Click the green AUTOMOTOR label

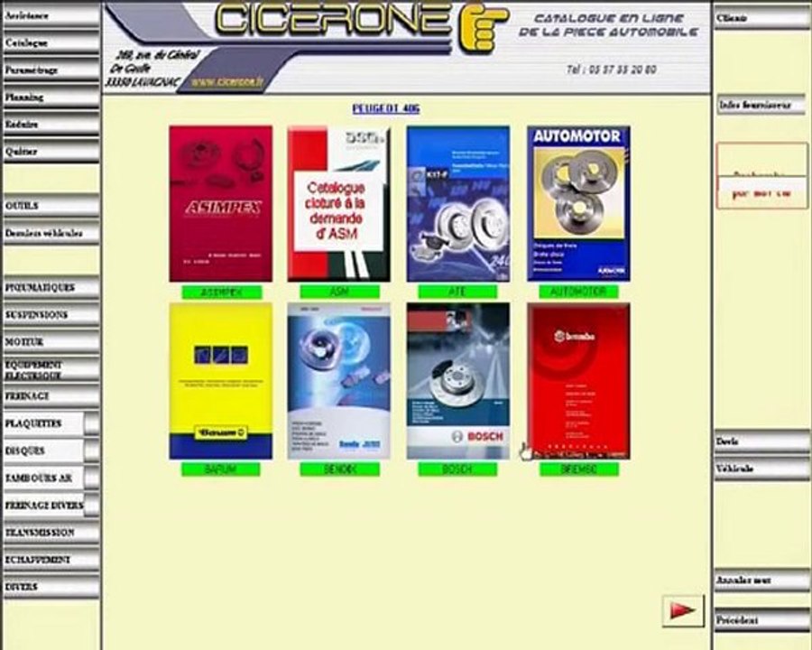578,292
